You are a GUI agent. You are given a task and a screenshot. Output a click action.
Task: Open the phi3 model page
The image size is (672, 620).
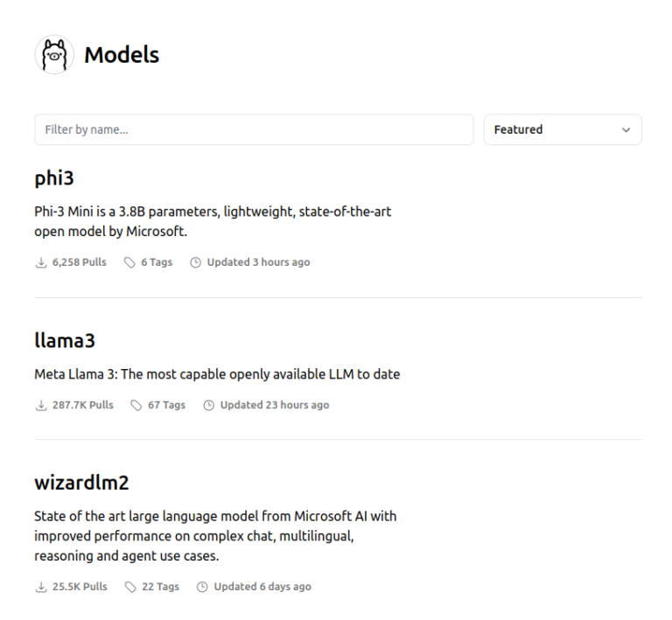[54, 178]
